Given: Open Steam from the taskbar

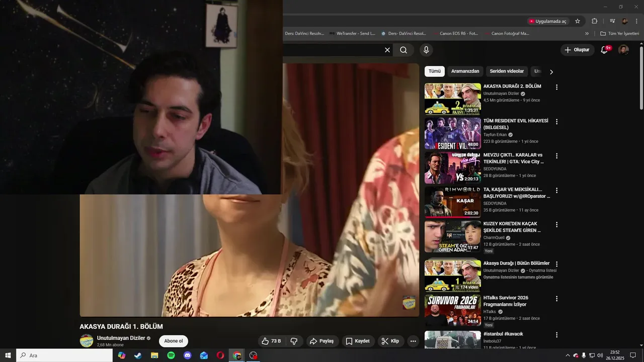Looking at the screenshot, I should coord(138,355).
